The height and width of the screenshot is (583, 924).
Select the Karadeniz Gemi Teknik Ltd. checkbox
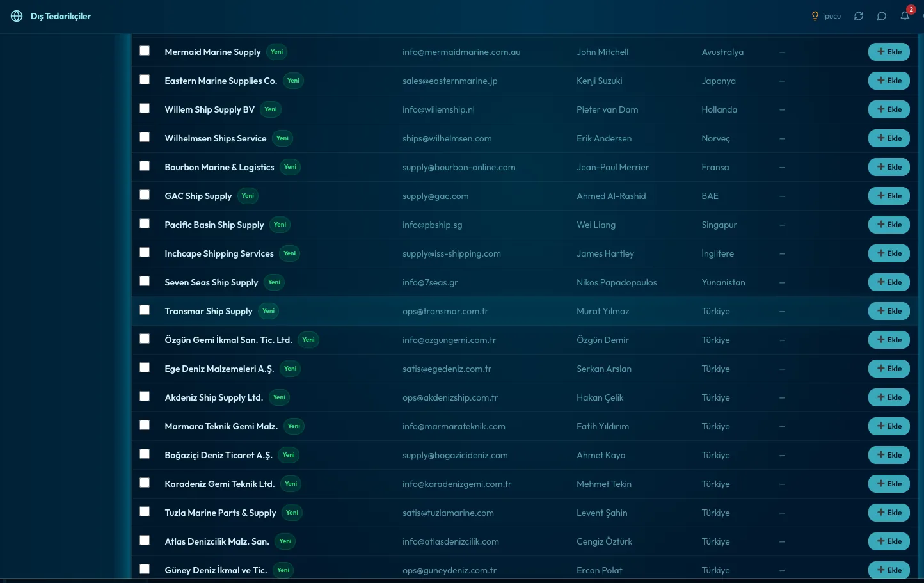pyautogui.click(x=145, y=483)
